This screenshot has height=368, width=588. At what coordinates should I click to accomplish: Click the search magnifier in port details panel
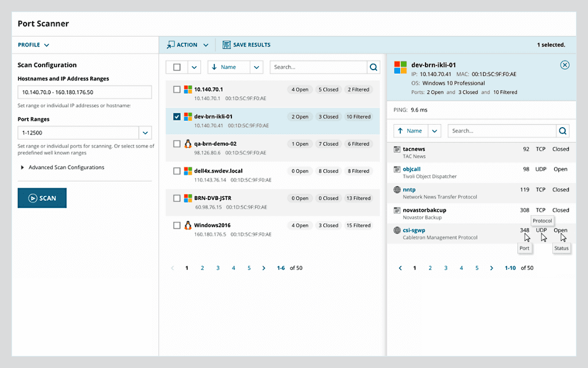563,131
